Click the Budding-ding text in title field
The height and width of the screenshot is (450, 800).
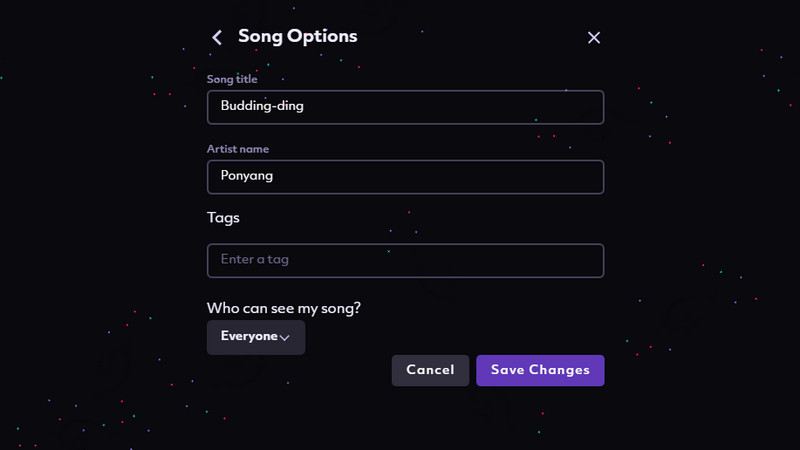(x=262, y=106)
